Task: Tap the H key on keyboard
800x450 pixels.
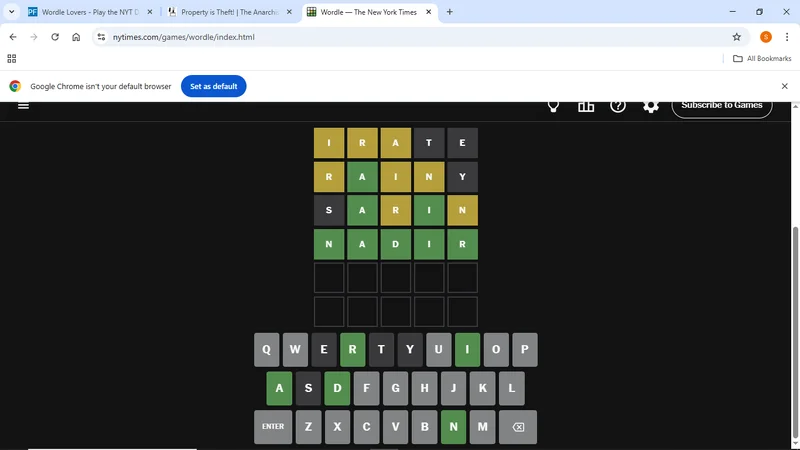Action: pos(424,388)
